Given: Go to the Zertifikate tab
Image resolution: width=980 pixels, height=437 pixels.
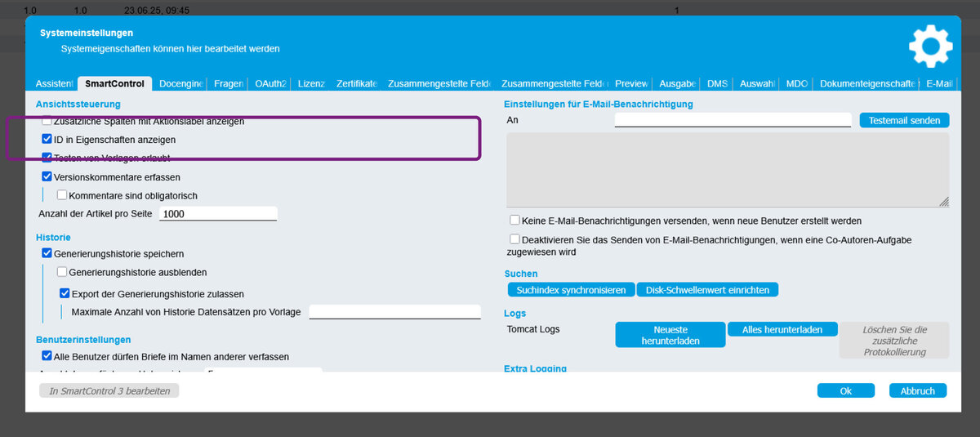Looking at the screenshot, I should (x=356, y=83).
